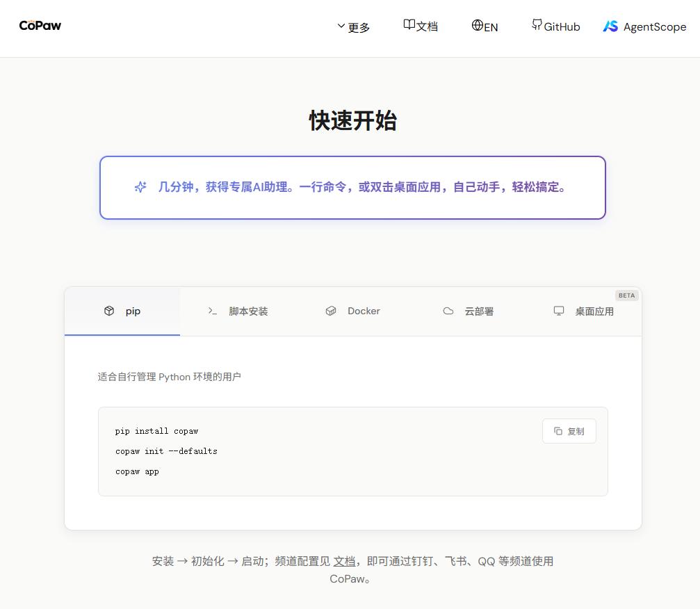Click the copy icon next to 复制
The height and width of the screenshot is (609, 700).
pos(558,431)
